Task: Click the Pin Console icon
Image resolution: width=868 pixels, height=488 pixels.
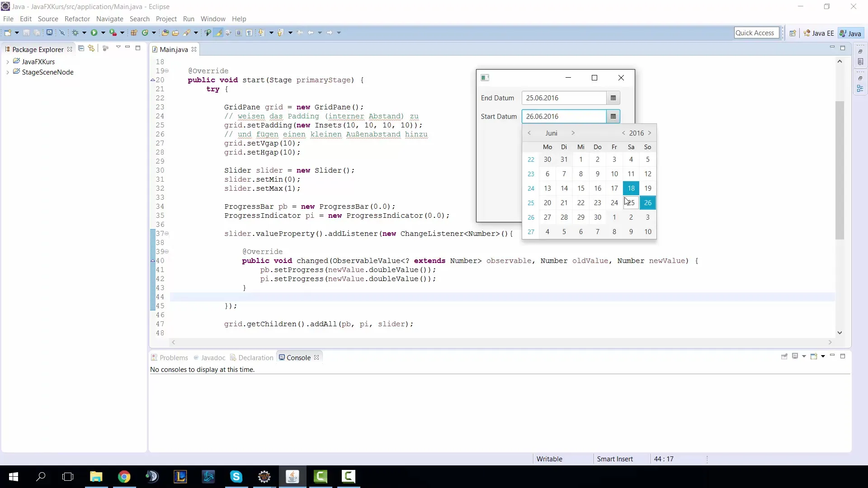Action: (784, 357)
